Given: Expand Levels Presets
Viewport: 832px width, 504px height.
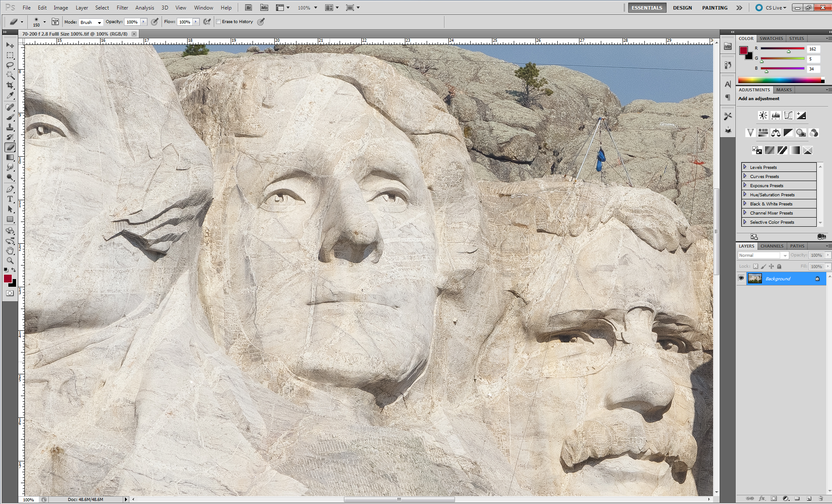Looking at the screenshot, I should (745, 167).
